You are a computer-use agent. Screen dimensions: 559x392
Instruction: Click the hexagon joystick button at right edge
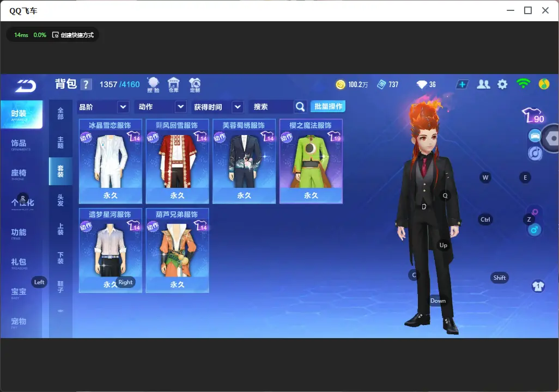point(551,138)
